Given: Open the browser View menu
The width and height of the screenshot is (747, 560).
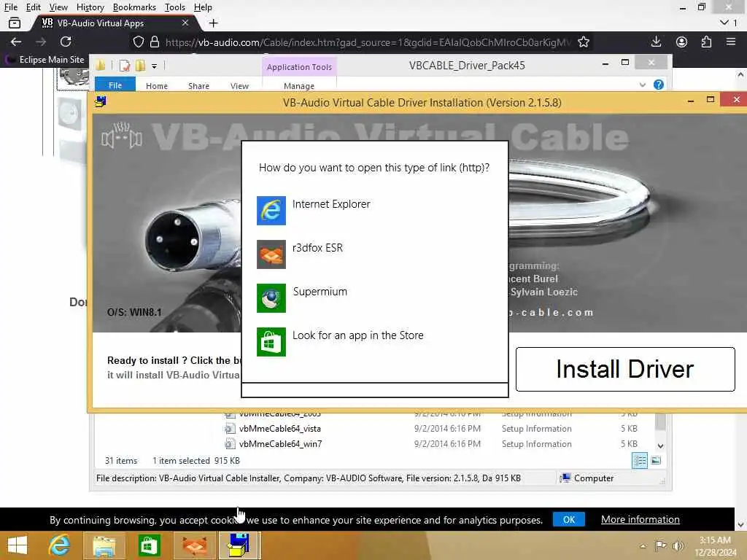Looking at the screenshot, I should pyautogui.click(x=58, y=7).
